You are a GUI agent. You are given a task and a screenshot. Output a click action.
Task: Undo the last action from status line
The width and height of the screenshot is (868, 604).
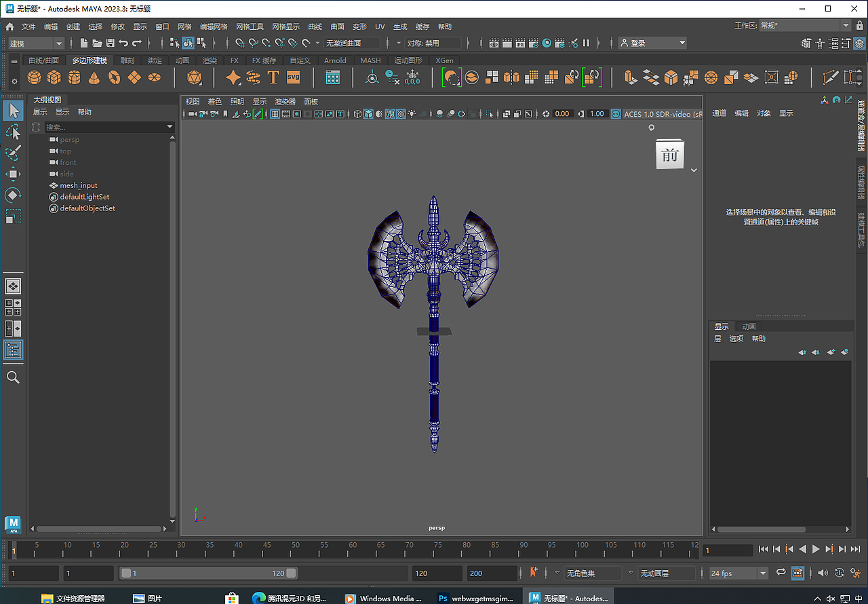[x=123, y=43]
